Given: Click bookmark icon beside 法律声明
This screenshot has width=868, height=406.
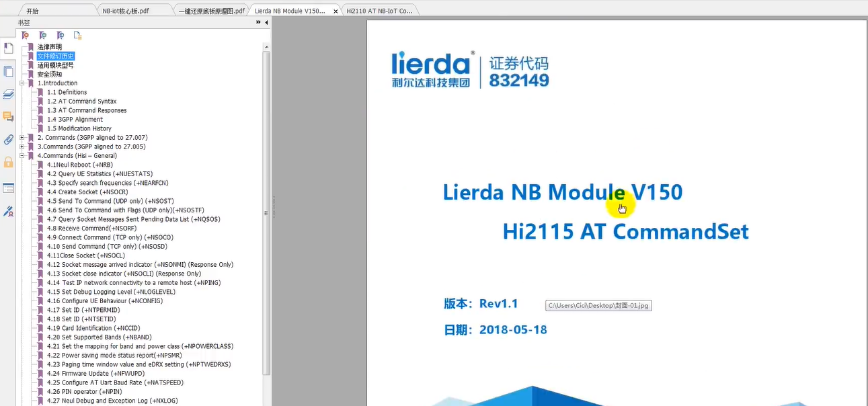Looking at the screenshot, I should (x=30, y=47).
